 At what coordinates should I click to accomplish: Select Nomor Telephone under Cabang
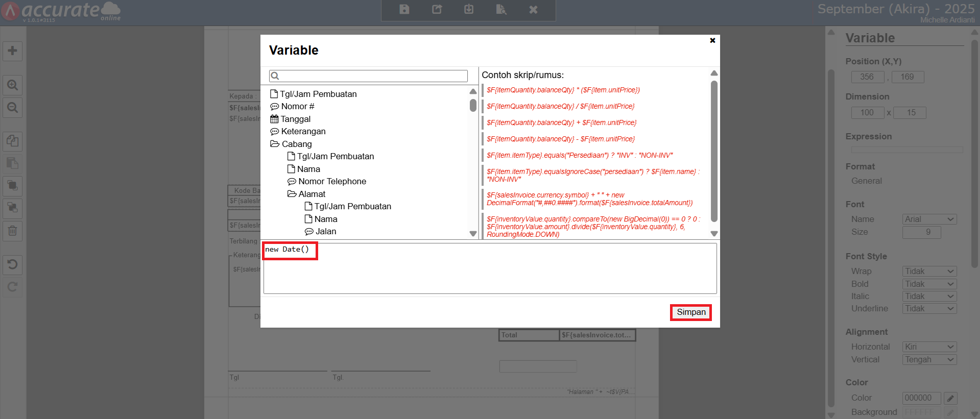(332, 182)
